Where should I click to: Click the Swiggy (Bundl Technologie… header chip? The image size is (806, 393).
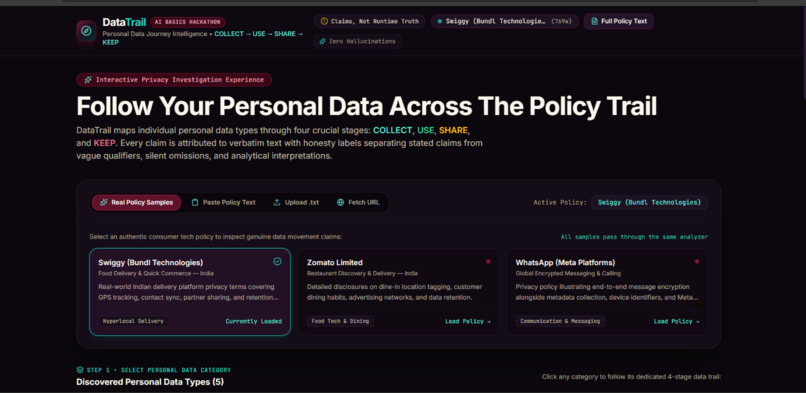tap(505, 21)
